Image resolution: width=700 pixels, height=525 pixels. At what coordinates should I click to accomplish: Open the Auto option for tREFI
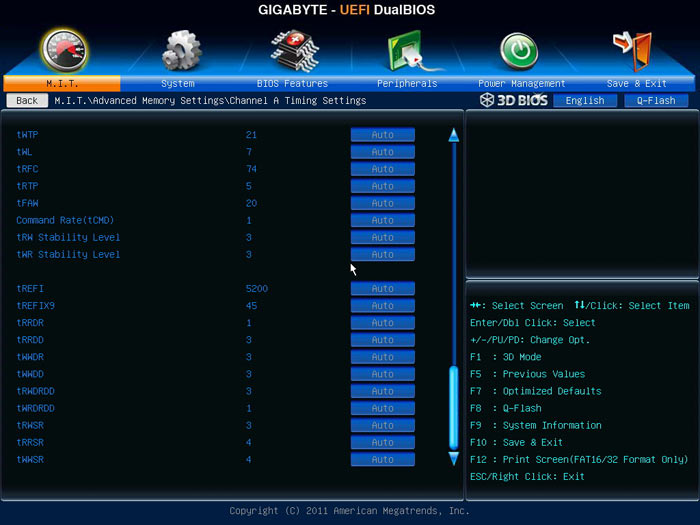tap(383, 288)
